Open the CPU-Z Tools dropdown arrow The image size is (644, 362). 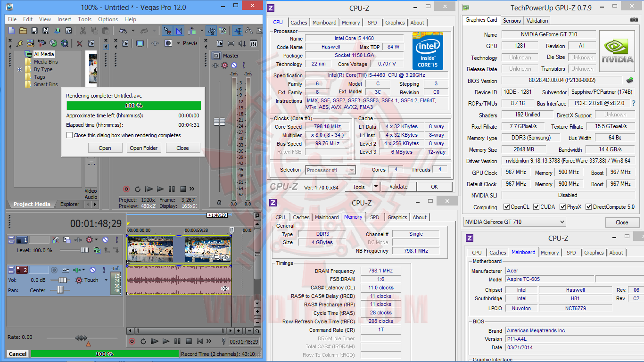click(x=376, y=187)
